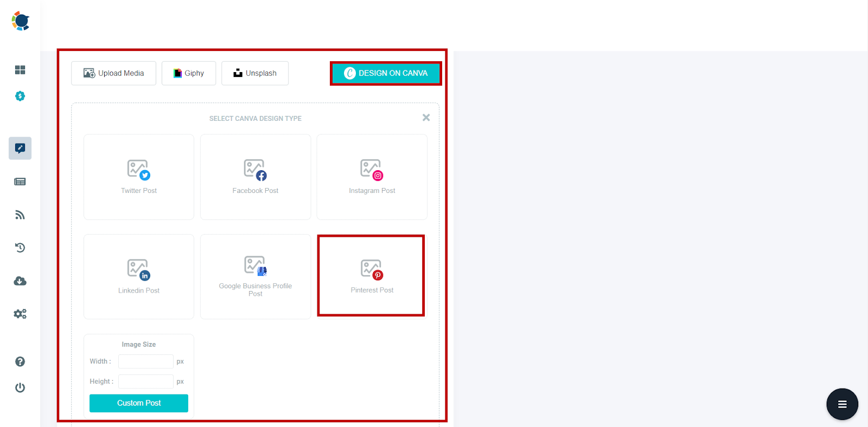
Task: Choose the Google Business Profile Post card
Action: pyautogui.click(x=256, y=276)
